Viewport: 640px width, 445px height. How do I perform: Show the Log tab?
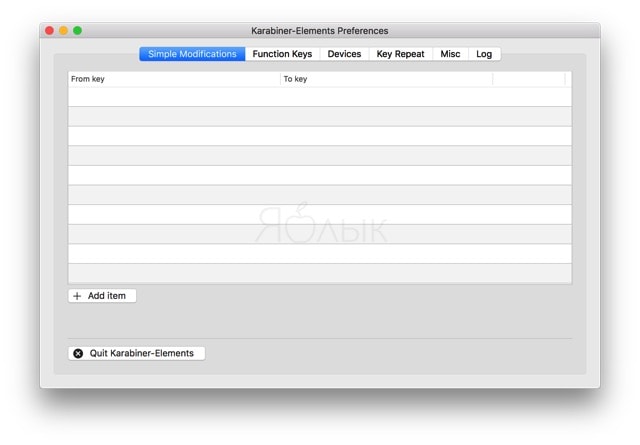484,54
